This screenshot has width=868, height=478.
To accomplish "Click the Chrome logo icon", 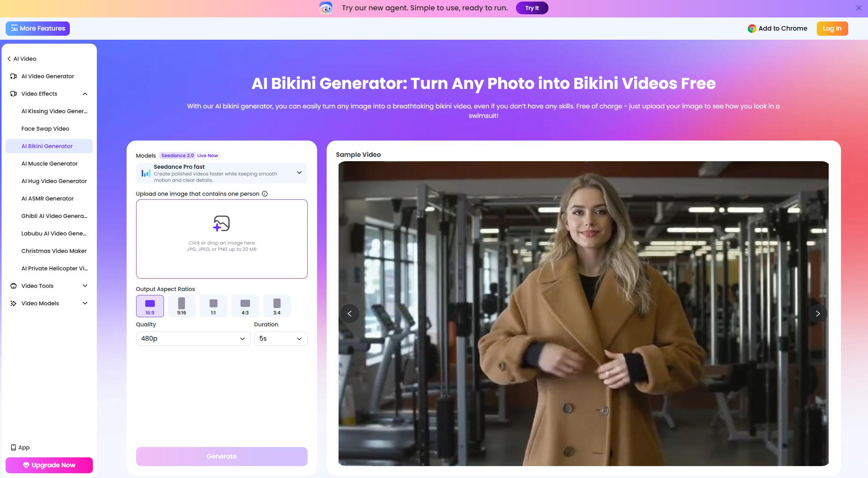I will click(x=752, y=29).
